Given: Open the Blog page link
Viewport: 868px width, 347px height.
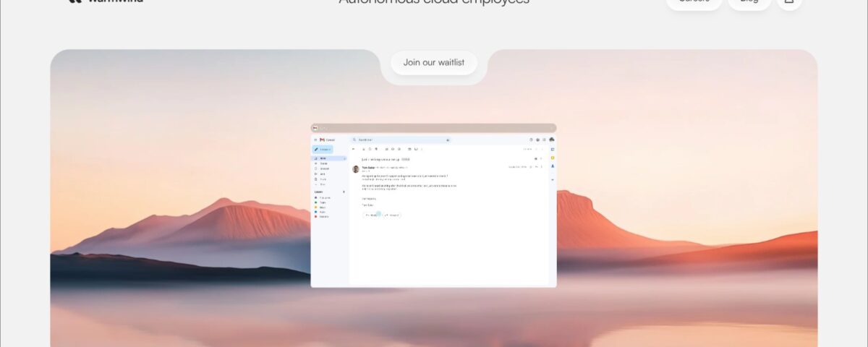Looking at the screenshot, I should point(749,1).
